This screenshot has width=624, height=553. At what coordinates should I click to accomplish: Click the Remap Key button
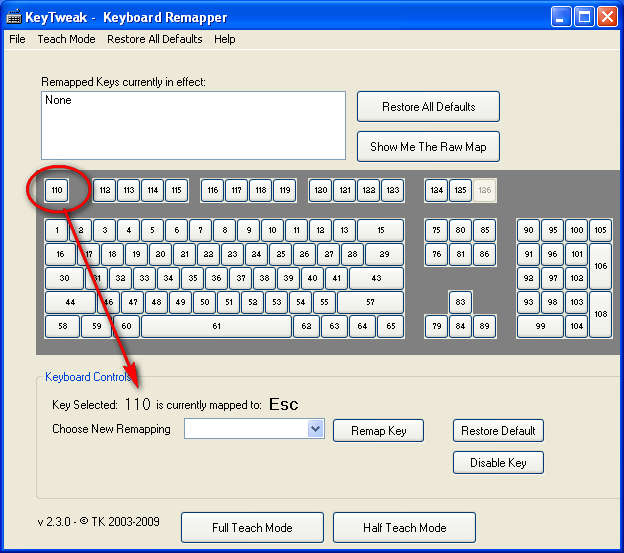pyautogui.click(x=378, y=430)
